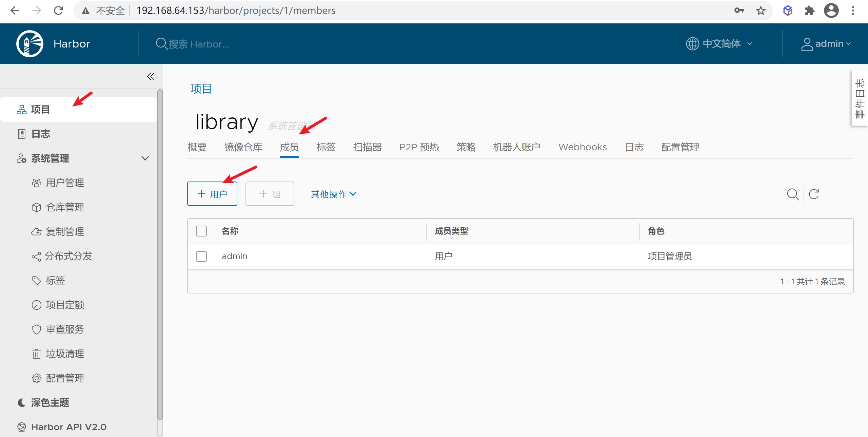Open 分布式分发 from the sidebar
The width and height of the screenshot is (868, 437).
pos(68,256)
